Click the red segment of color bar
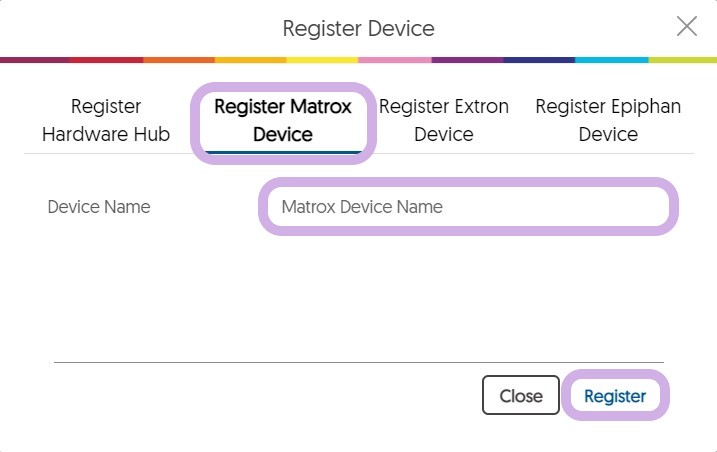The height and width of the screenshot is (452, 717). (107, 60)
